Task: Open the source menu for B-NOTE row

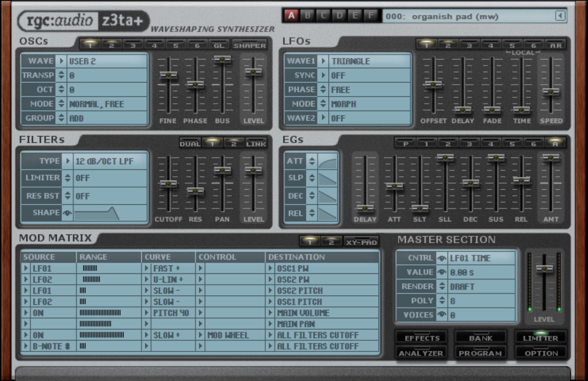Action: (26, 346)
